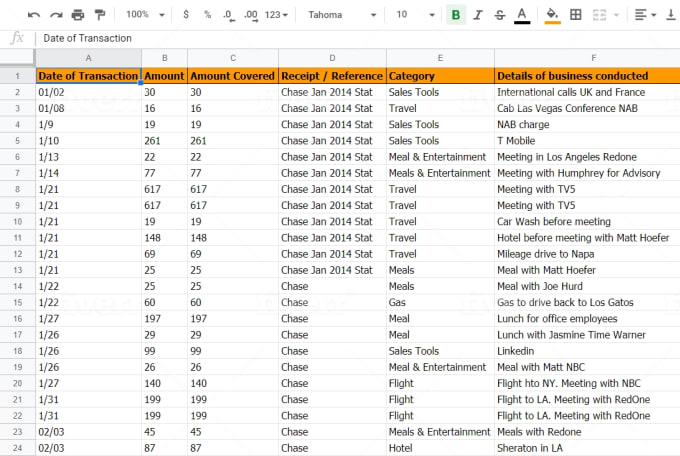Image resolution: width=680 pixels, height=456 pixels.
Task: Expand the font size 10 dropdown
Action: click(x=415, y=15)
